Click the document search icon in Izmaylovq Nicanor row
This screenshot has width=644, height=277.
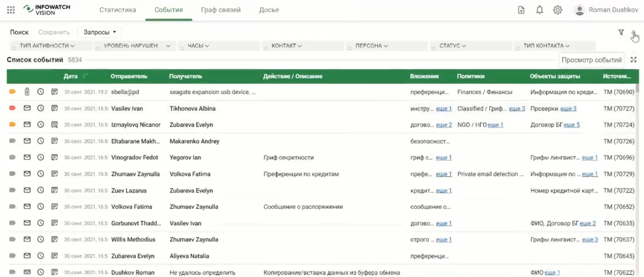(x=55, y=125)
